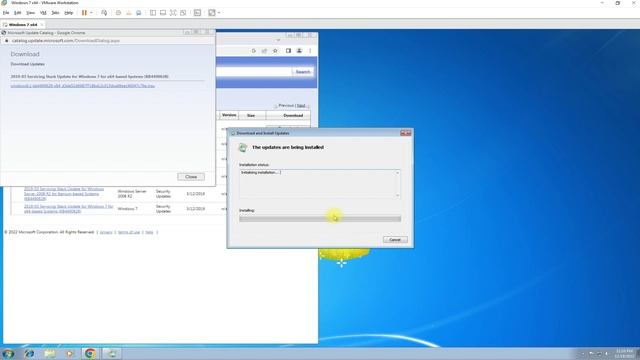Click the single window view icon
This screenshot has width=640, height=360.
tap(163, 13)
